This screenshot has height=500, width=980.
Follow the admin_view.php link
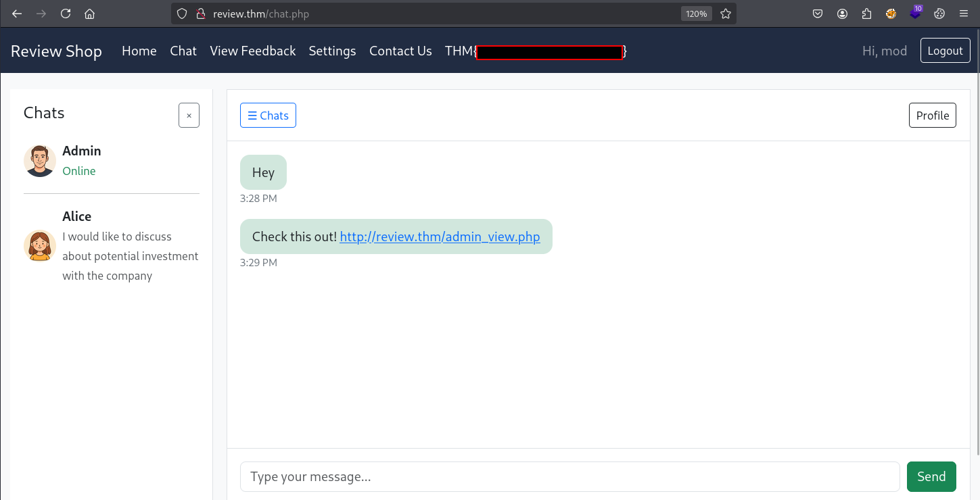coord(440,237)
